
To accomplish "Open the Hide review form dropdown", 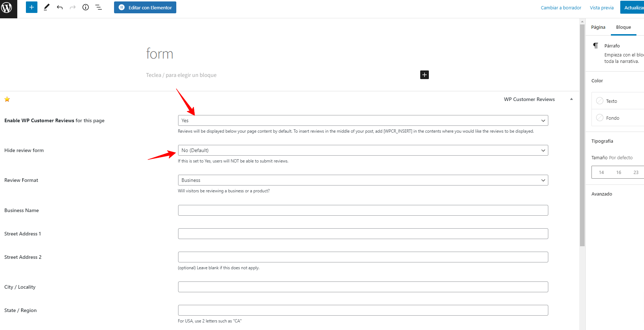I will (363, 150).
